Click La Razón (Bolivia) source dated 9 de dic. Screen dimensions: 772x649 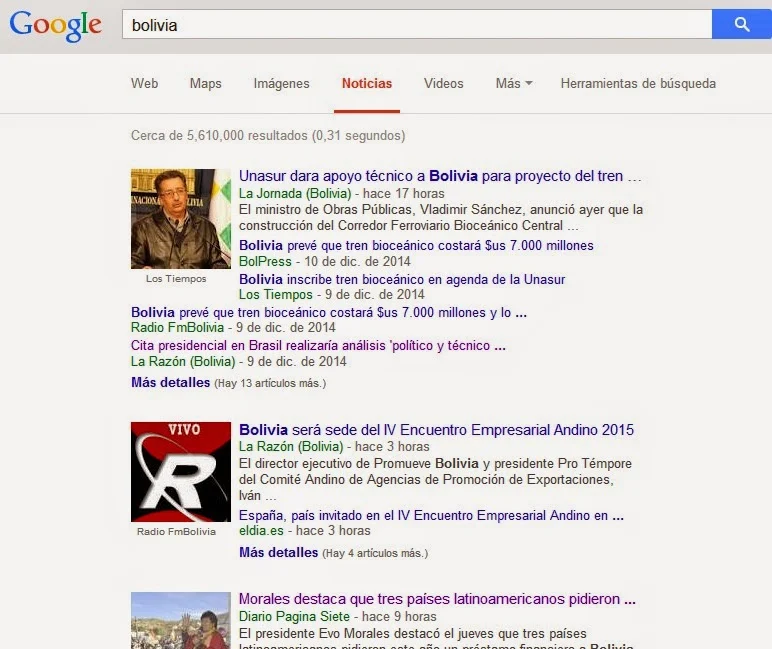coord(183,361)
